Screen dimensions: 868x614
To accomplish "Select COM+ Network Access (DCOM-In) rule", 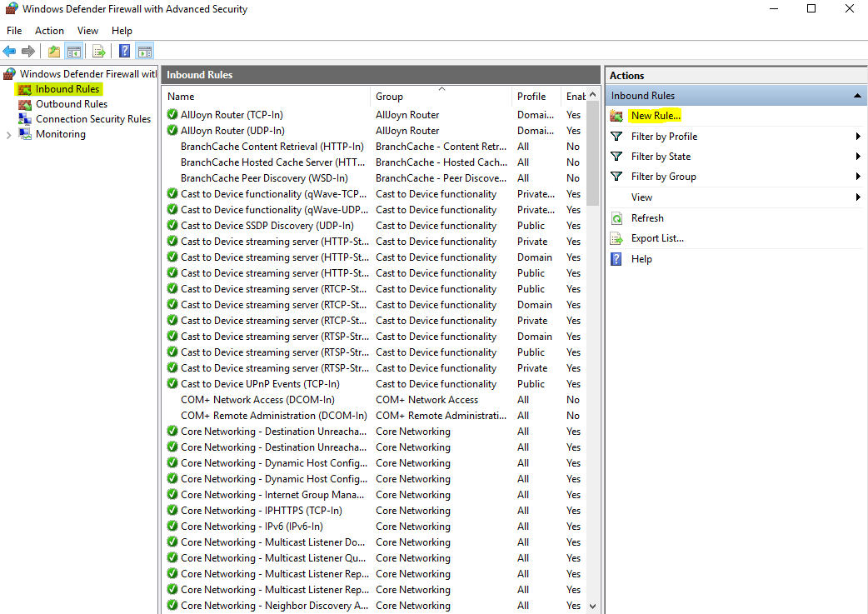I will 374,400.
